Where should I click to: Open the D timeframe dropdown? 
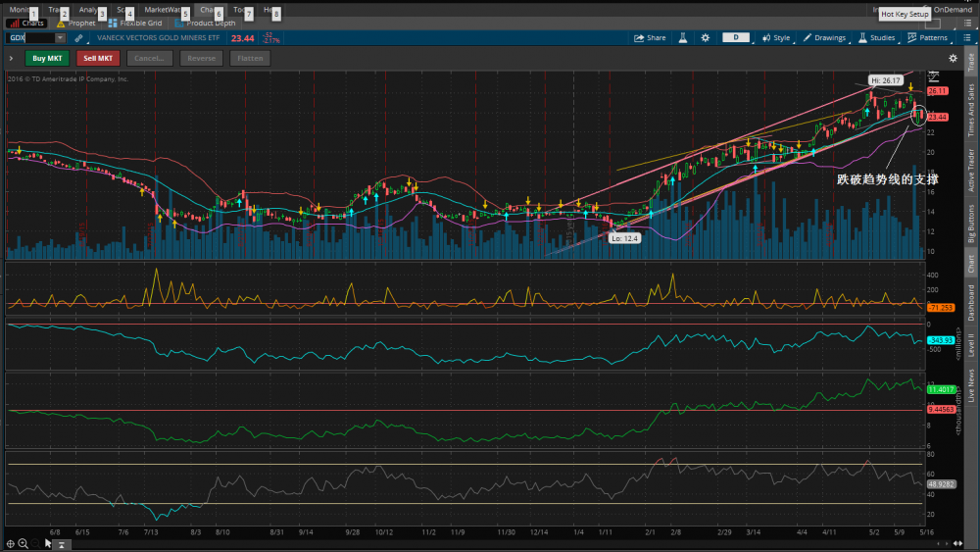click(x=736, y=38)
